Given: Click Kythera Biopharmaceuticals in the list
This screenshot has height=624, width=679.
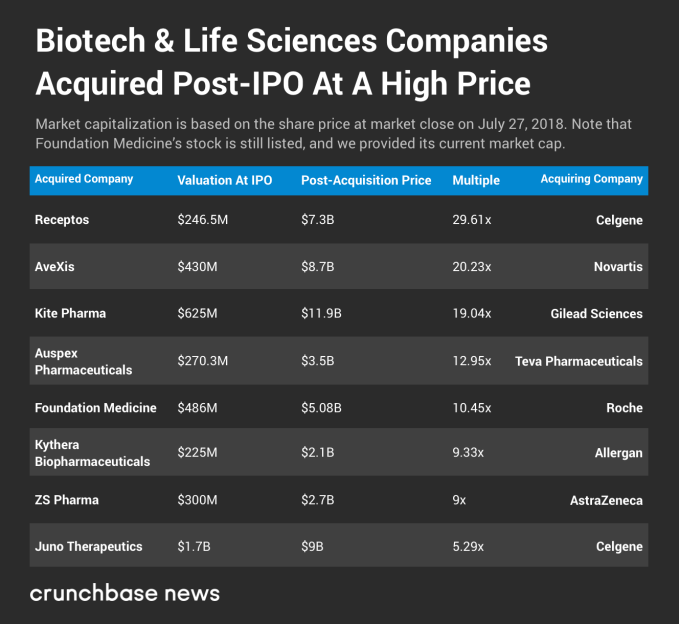Looking at the screenshot, I should [x=92, y=453].
